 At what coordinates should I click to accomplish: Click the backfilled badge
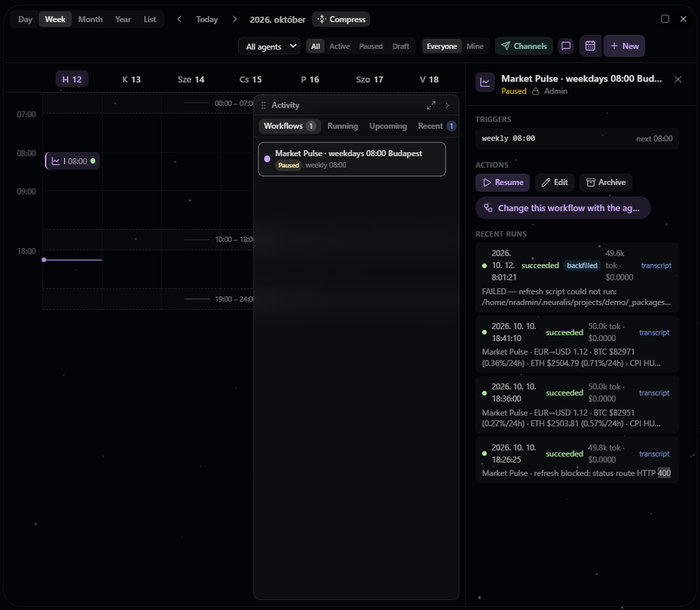pyautogui.click(x=582, y=265)
